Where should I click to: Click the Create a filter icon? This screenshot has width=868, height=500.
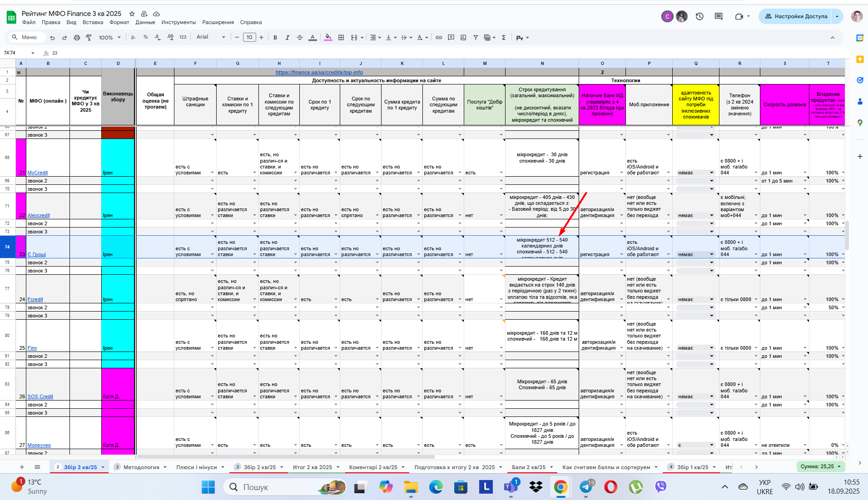[476, 38]
